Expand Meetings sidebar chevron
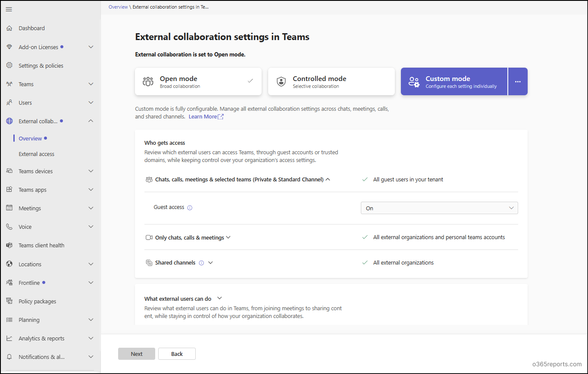The height and width of the screenshot is (374, 588). coord(91,208)
